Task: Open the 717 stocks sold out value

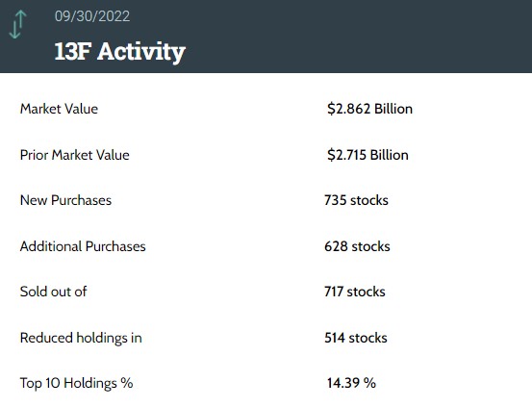Action: tap(355, 292)
